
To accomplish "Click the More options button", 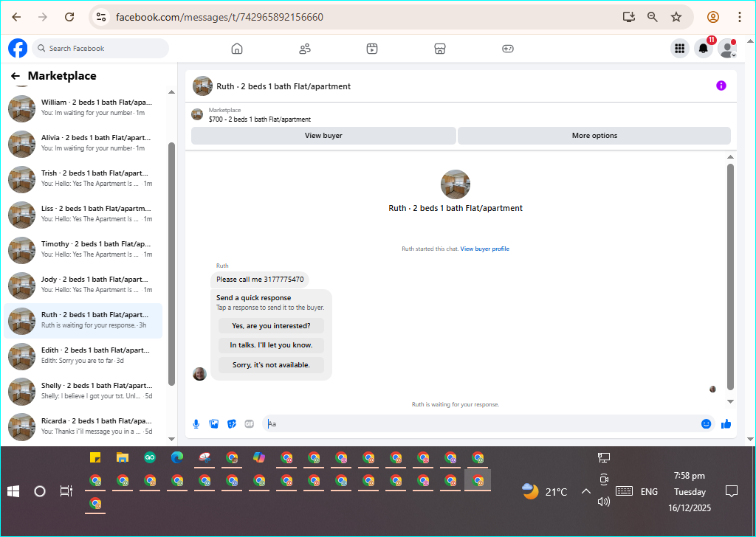I will [x=594, y=136].
